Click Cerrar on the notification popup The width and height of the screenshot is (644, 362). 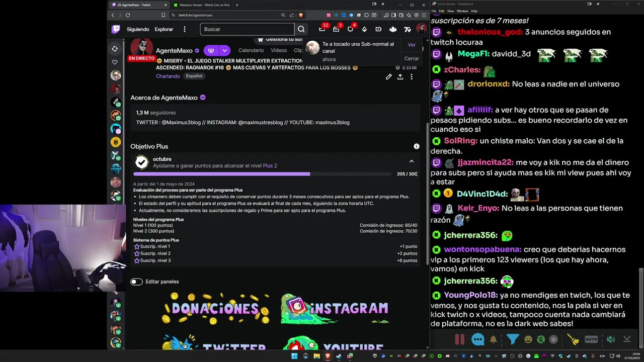412,58
